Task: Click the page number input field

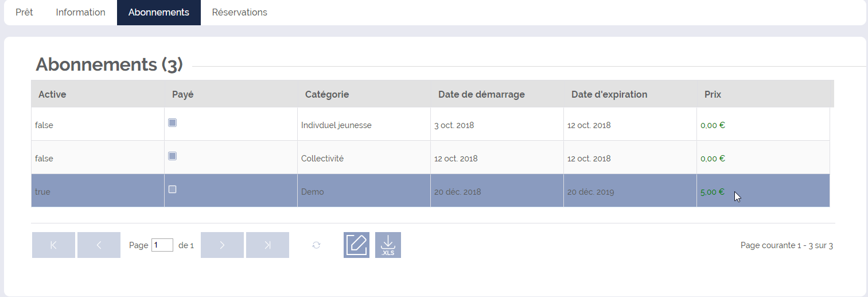Action: coord(162,245)
